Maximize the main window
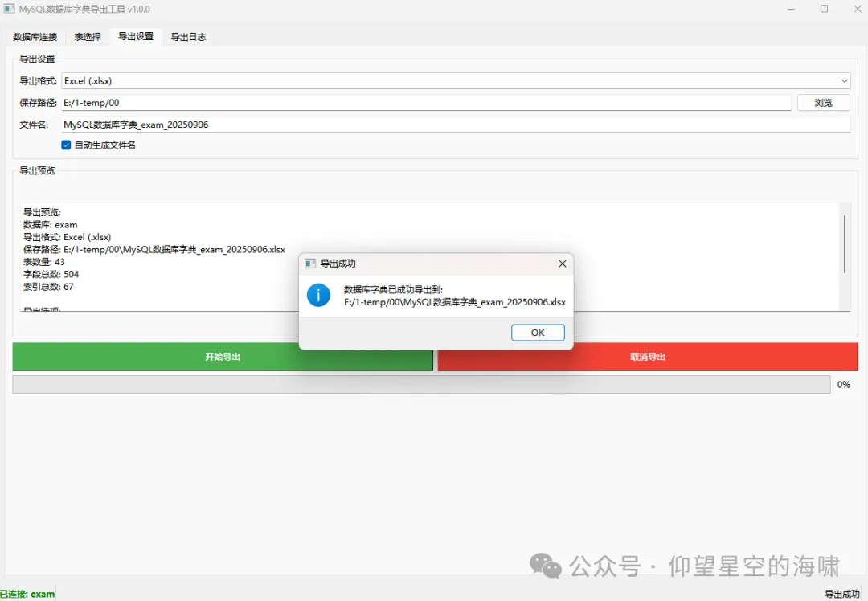Screen dimensions: 868x601 tap(825, 9)
